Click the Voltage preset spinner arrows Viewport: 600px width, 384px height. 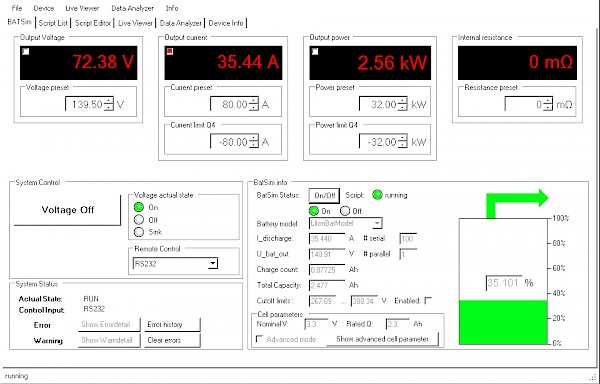point(109,104)
